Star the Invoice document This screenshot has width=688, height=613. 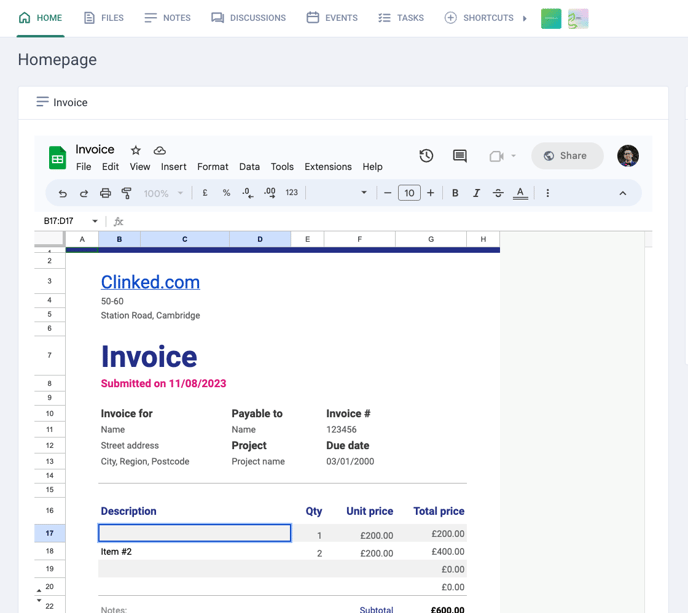(x=136, y=151)
